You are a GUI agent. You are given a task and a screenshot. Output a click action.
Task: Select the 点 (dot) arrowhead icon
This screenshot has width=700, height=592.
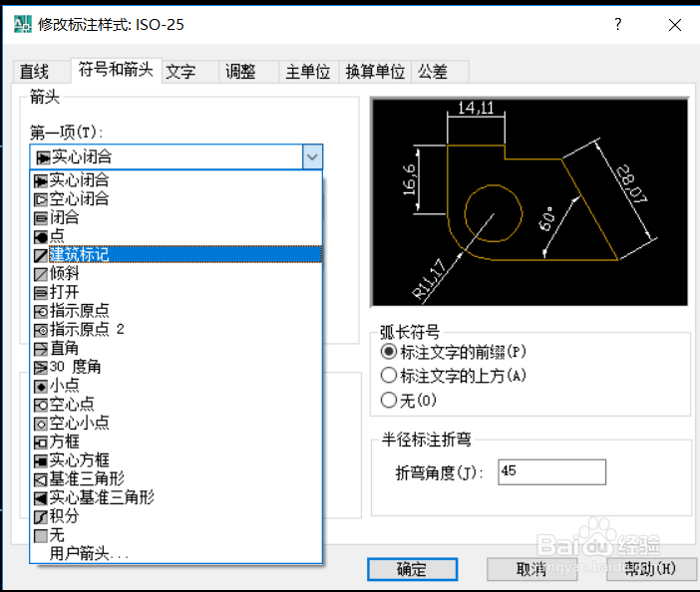tap(41, 237)
